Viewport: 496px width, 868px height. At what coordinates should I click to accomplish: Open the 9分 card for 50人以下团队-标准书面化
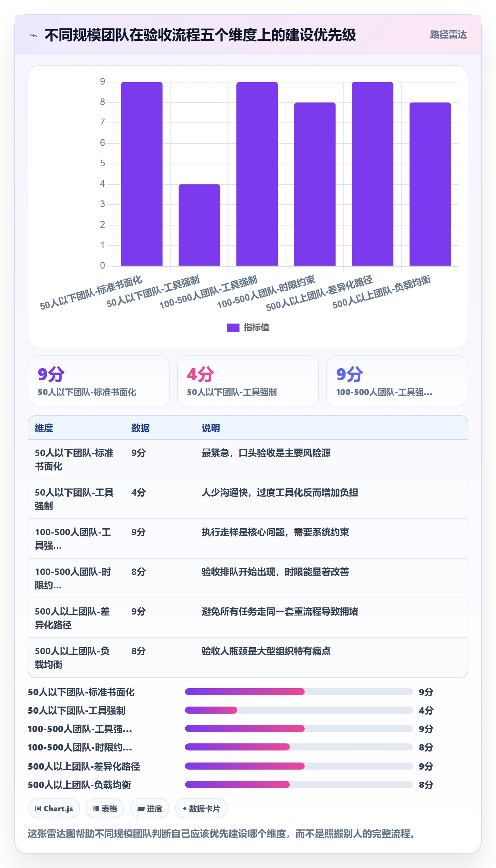[x=99, y=381]
